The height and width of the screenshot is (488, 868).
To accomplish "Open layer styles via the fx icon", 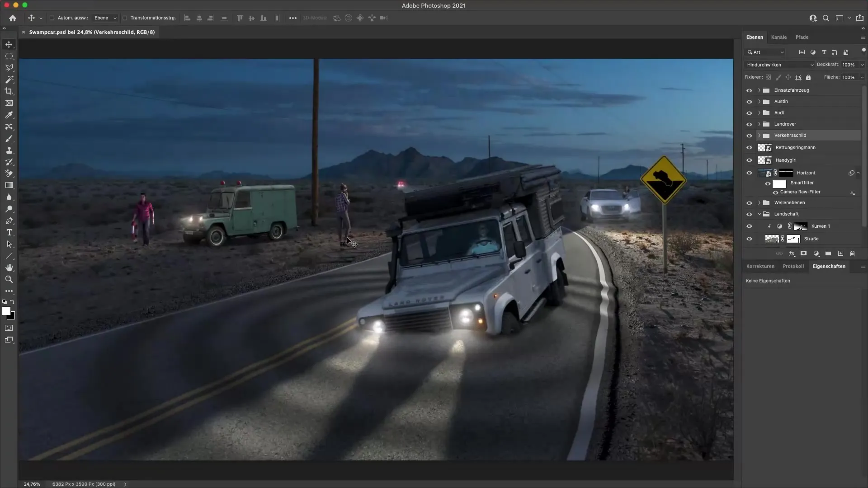I will click(792, 253).
